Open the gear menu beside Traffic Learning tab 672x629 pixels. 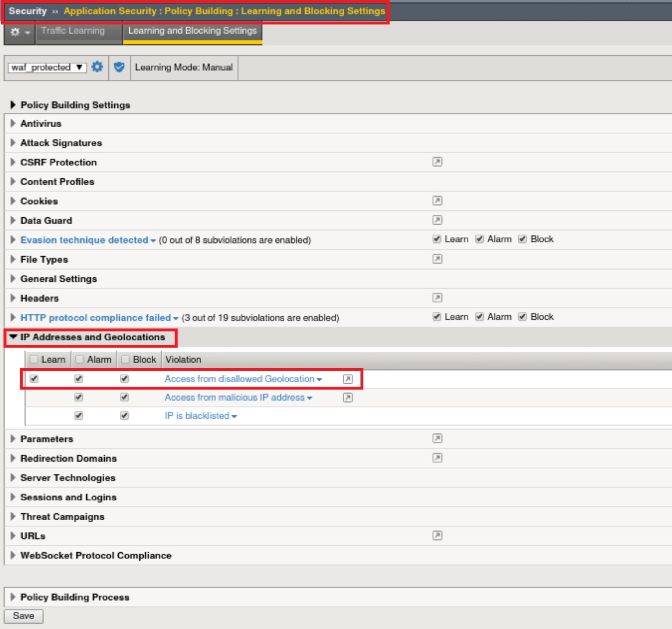pos(20,32)
